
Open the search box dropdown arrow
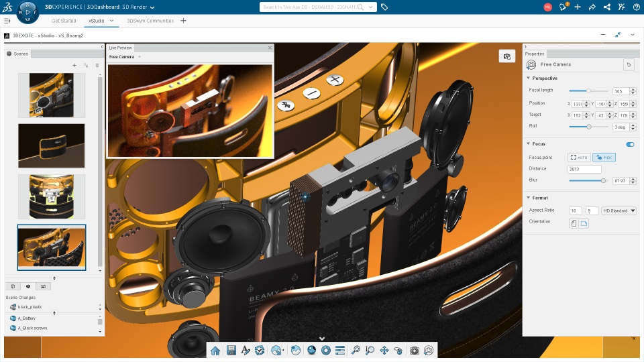[370, 7]
